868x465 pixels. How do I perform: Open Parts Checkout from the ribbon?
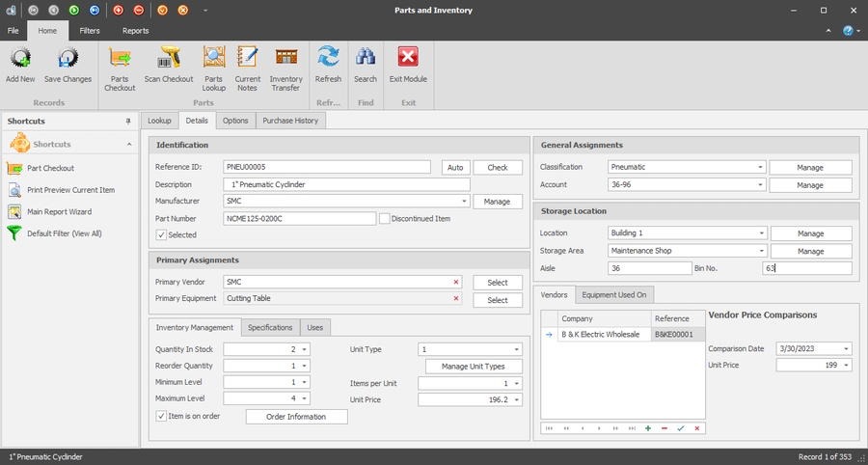click(120, 57)
